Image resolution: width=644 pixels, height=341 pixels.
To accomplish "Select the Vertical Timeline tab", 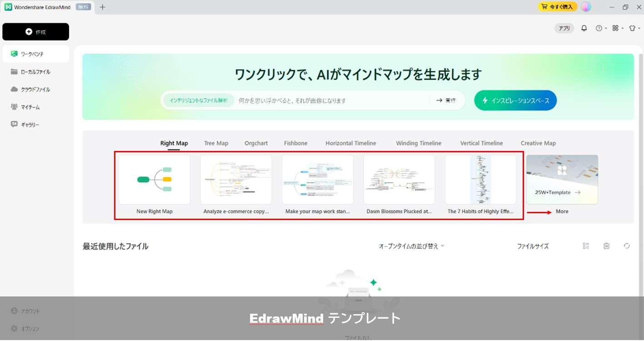I will point(482,143).
